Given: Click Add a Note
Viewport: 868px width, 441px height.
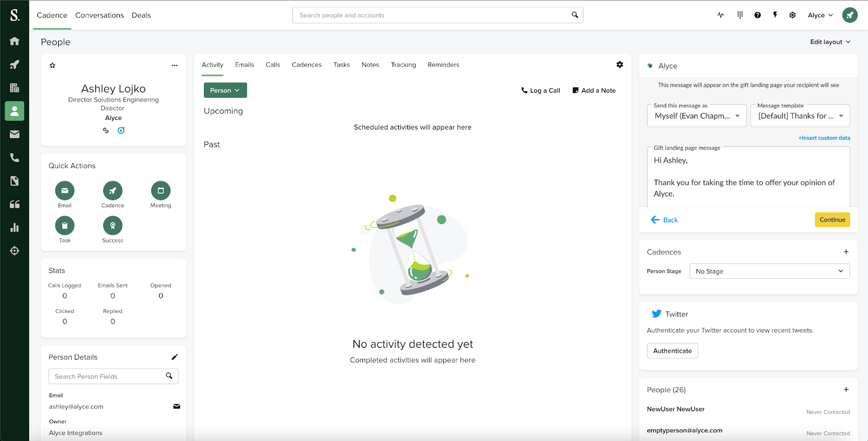Looking at the screenshot, I should coord(594,91).
